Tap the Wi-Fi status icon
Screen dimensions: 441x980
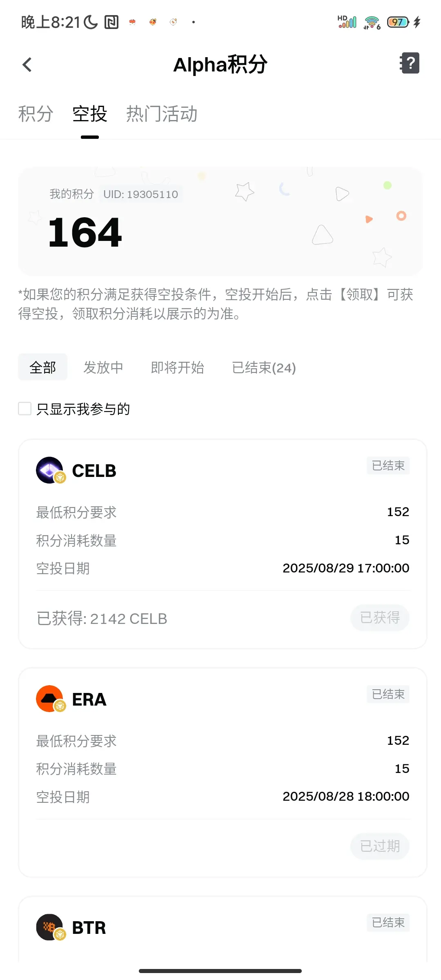(x=372, y=22)
